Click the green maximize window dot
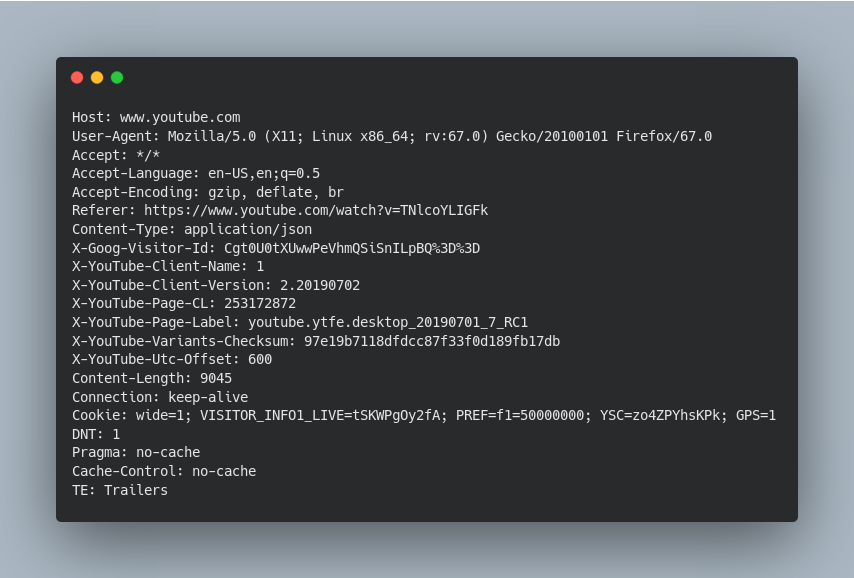This screenshot has height=578, width=854. pyautogui.click(x=117, y=77)
